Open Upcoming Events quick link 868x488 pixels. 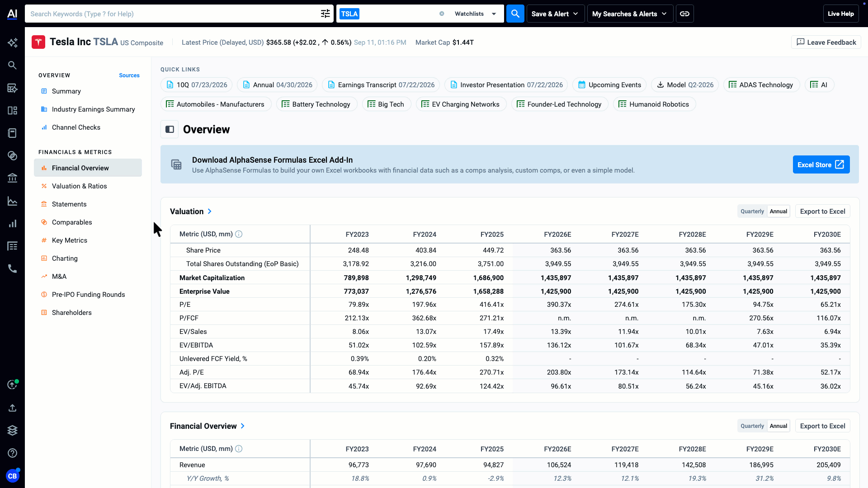[609, 85]
